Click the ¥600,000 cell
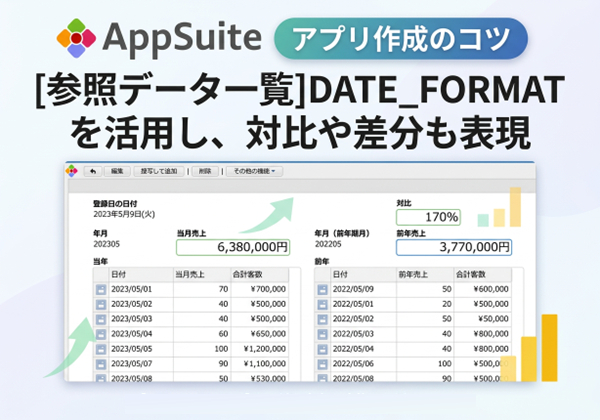 483,290
